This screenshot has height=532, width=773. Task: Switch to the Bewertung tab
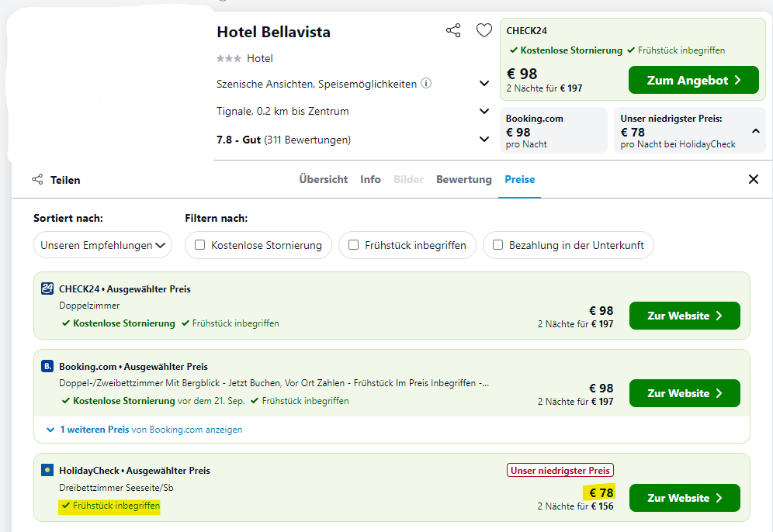464,179
